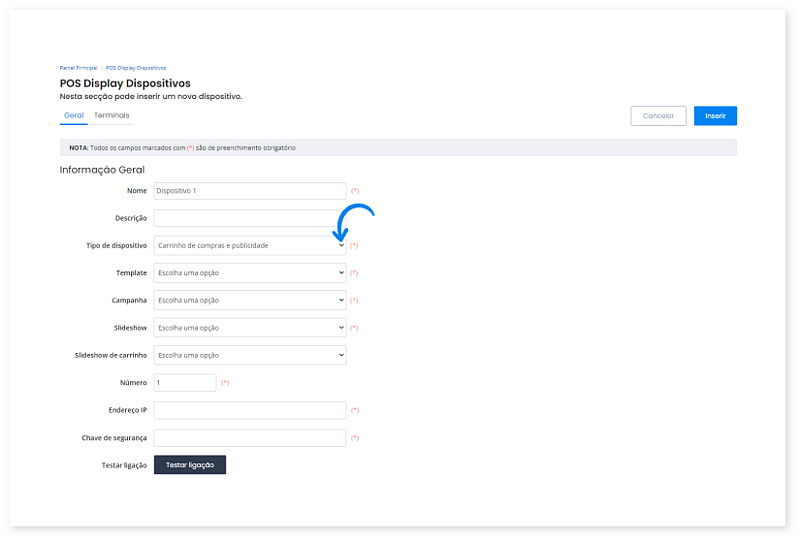Focus the Nome input field

250,191
